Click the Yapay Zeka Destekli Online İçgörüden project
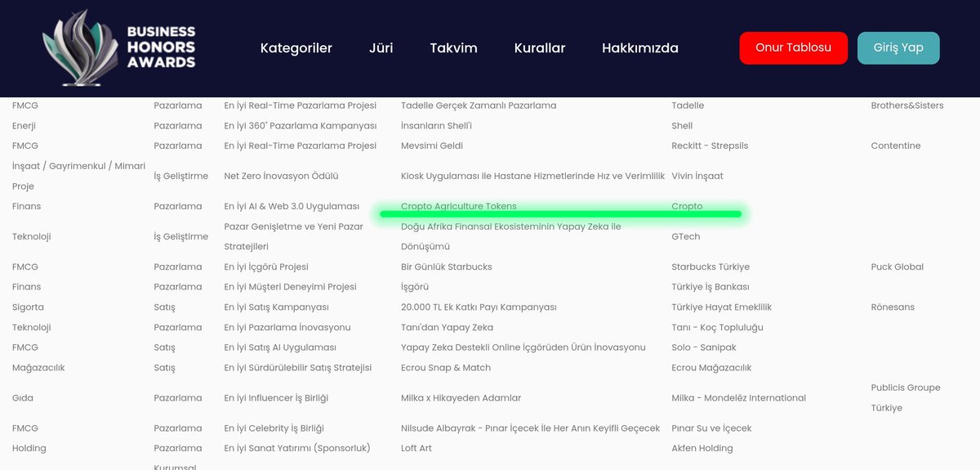Viewport: 980px width, 470px height. [523, 347]
